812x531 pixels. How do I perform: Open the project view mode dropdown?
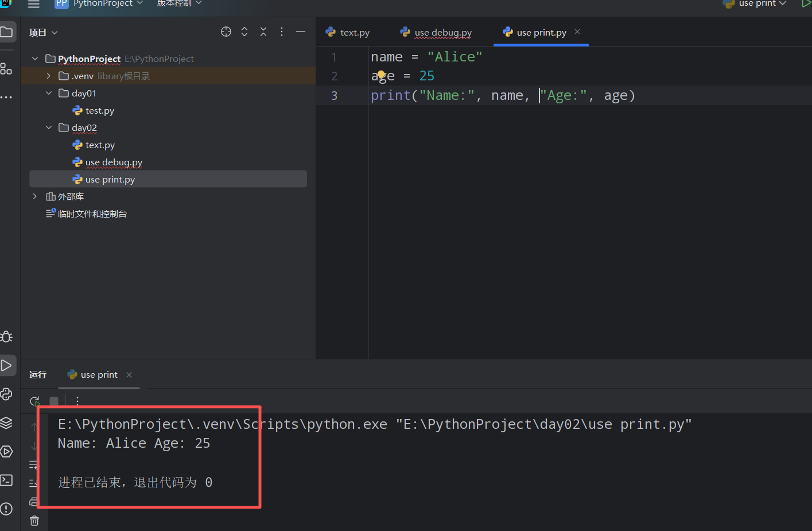[44, 33]
